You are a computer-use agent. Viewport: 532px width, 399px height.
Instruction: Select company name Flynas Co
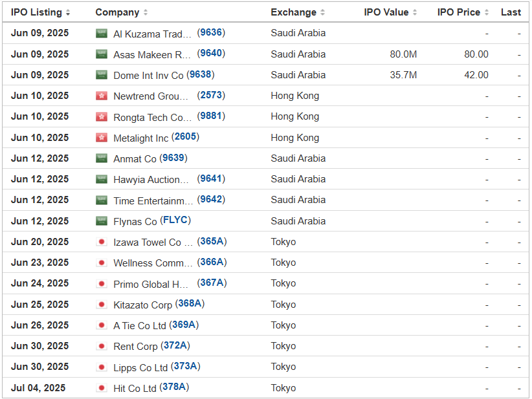pos(135,221)
